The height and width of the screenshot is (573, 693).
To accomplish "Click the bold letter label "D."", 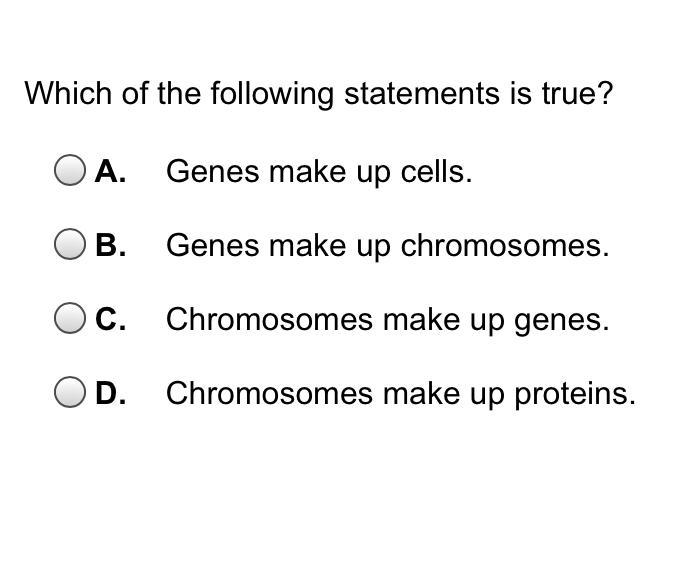I will [110, 394].
